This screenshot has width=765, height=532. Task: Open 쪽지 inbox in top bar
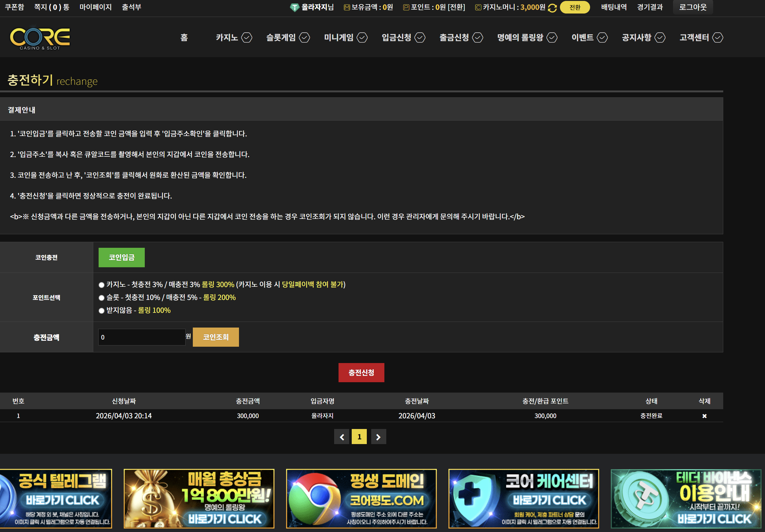(x=52, y=7)
